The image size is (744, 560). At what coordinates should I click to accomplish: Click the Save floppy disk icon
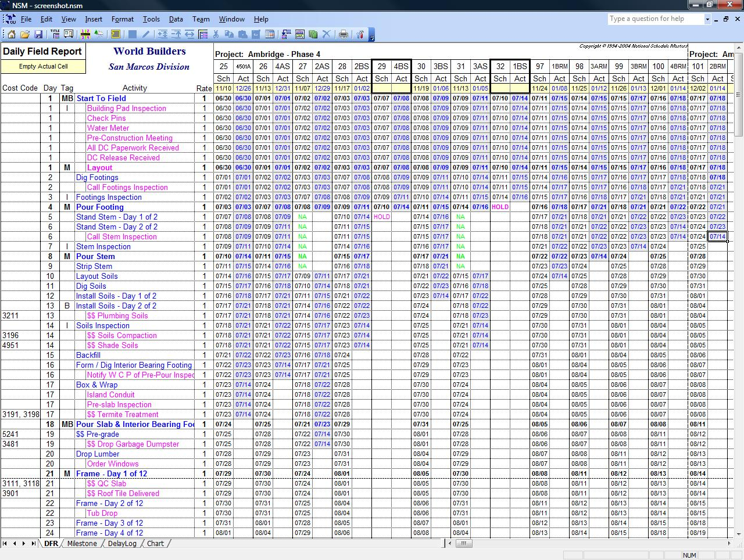pos(38,34)
